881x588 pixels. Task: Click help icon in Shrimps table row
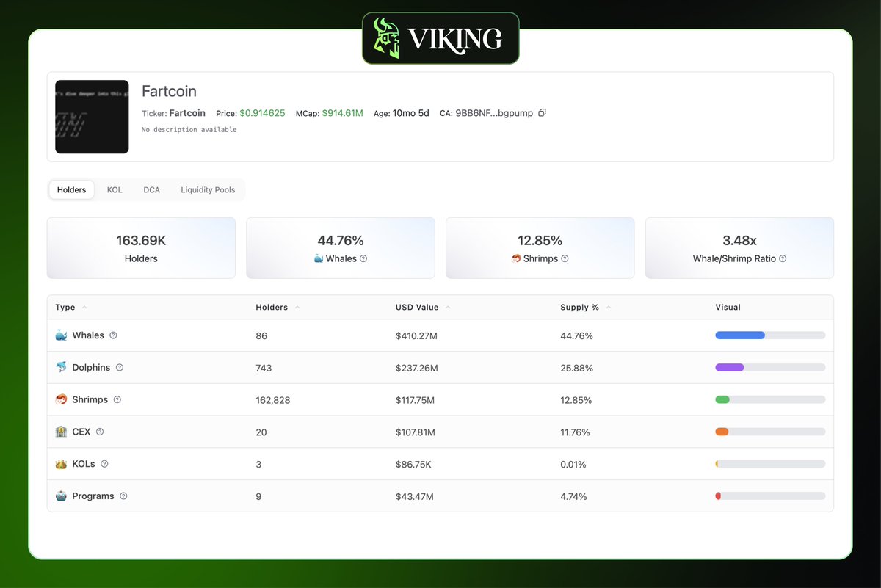pyautogui.click(x=117, y=399)
